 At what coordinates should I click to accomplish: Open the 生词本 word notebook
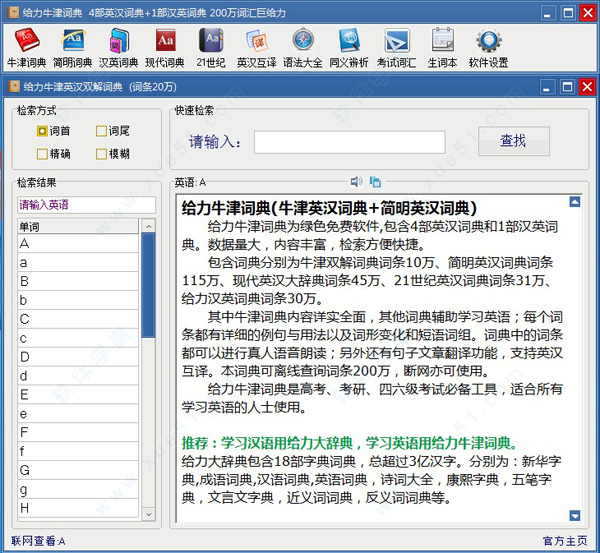tap(442, 48)
